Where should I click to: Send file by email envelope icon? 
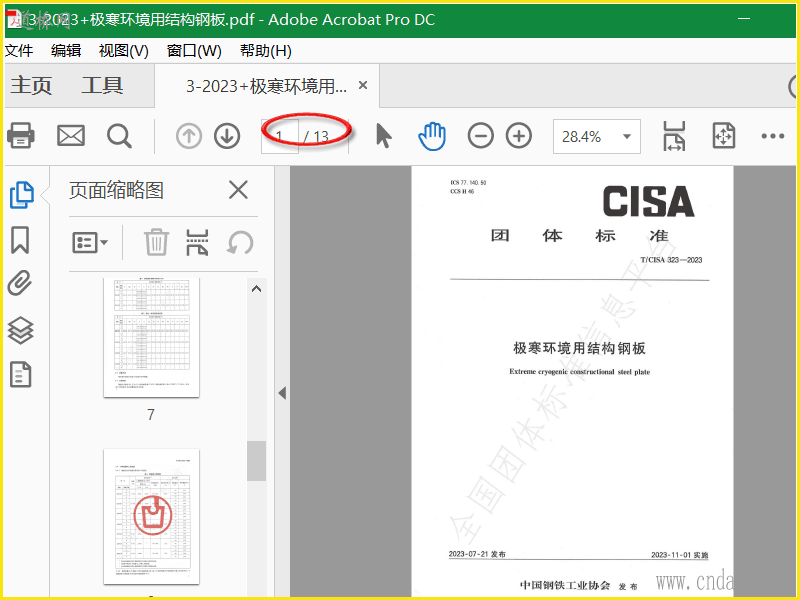coord(71,136)
